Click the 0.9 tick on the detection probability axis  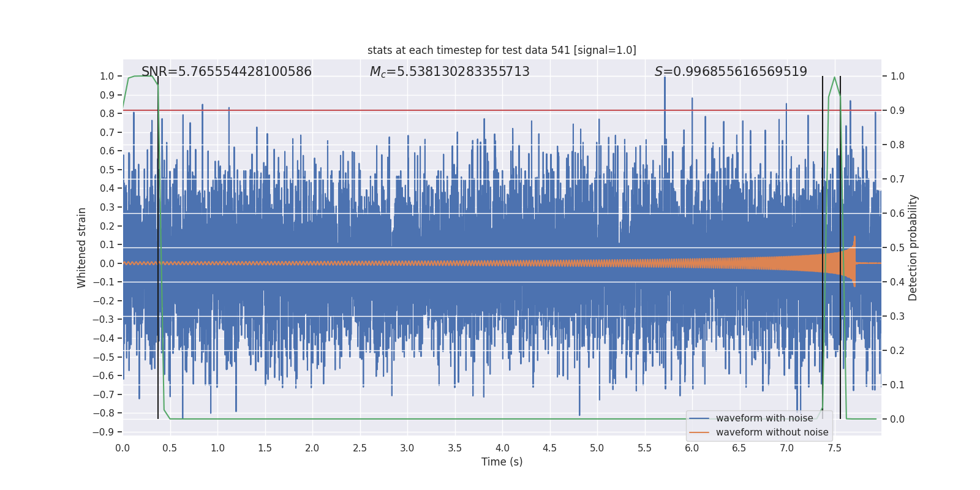(x=897, y=111)
